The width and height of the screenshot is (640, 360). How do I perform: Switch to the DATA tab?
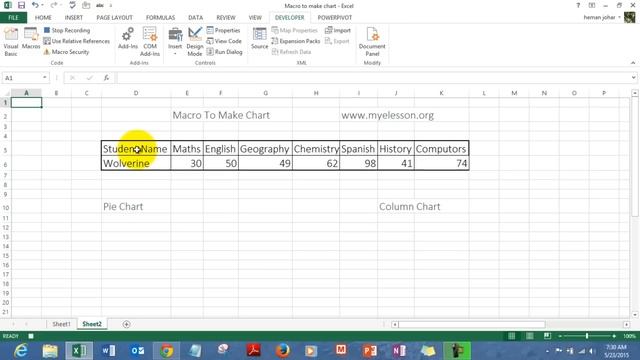click(x=196, y=18)
